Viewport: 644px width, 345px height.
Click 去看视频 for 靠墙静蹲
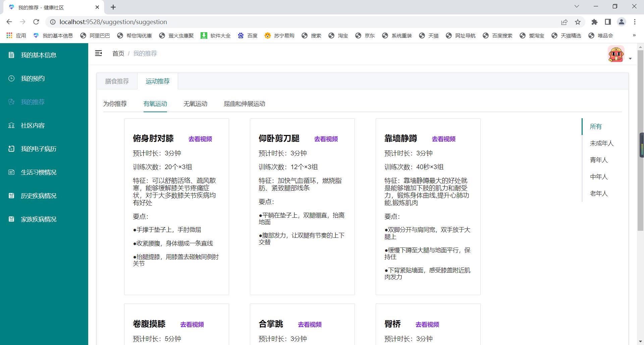coord(444,139)
